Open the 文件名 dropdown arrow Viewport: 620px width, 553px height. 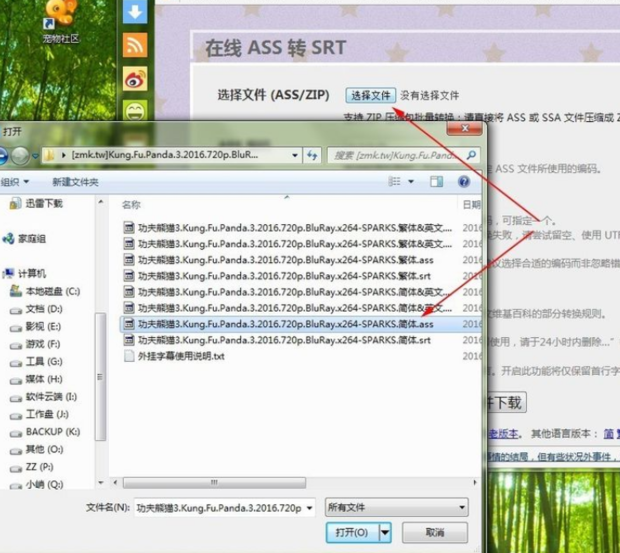point(310,508)
